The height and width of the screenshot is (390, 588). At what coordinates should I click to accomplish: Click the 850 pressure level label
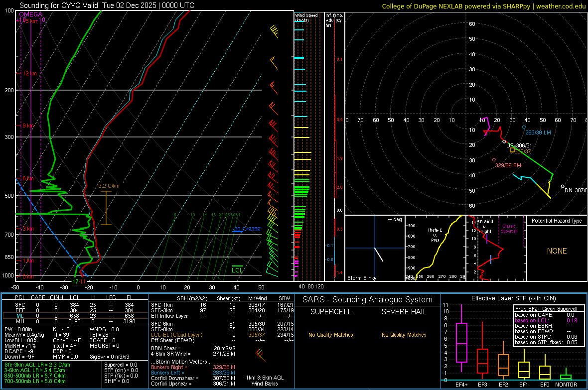(9, 257)
